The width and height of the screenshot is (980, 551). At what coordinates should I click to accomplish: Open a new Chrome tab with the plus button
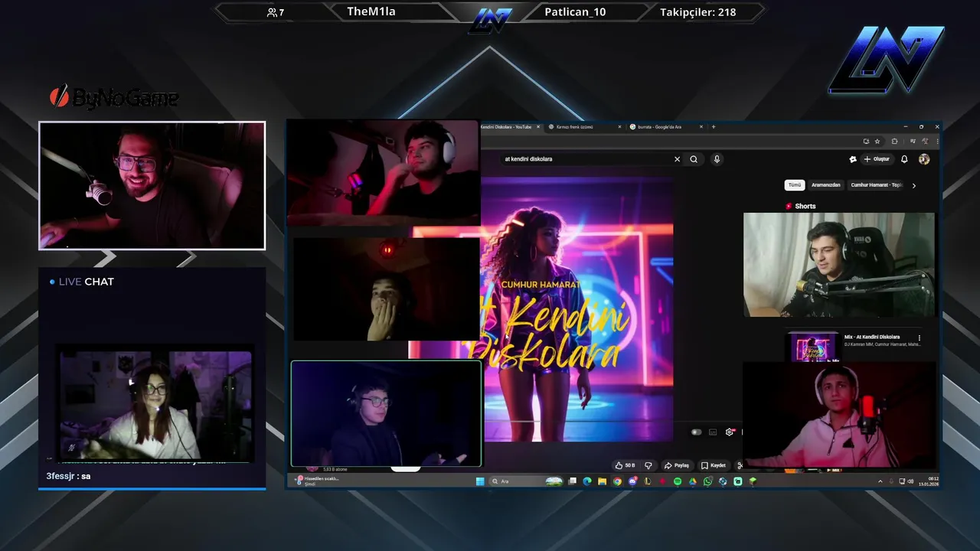click(x=714, y=127)
